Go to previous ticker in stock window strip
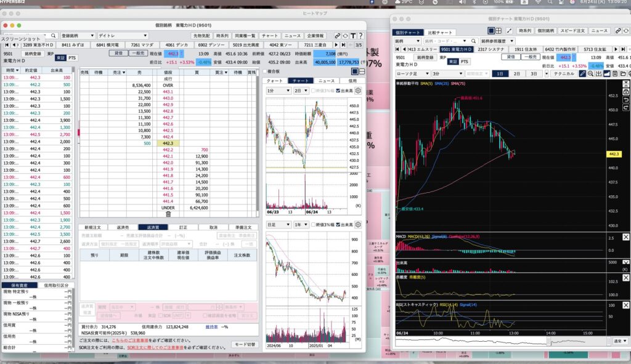The width and height of the screenshot is (631, 364). (x=15, y=44)
